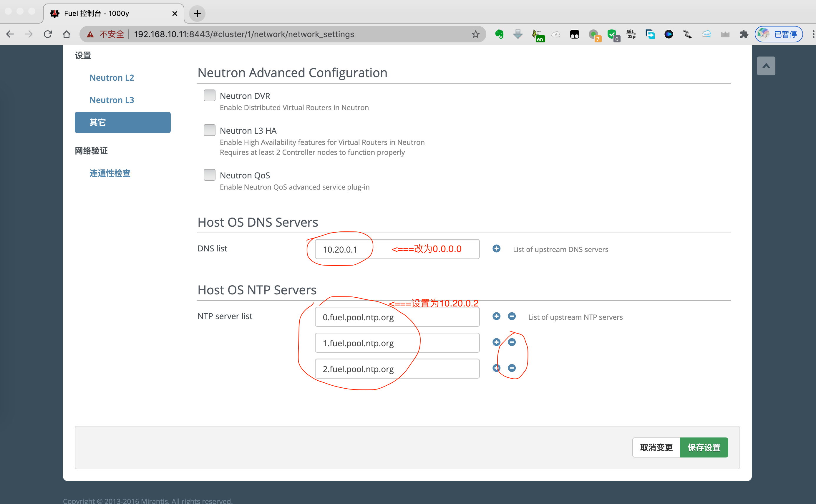Viewport: 816px width, 504px height.
Task: Open the GitZip extension
Action: 631,34
